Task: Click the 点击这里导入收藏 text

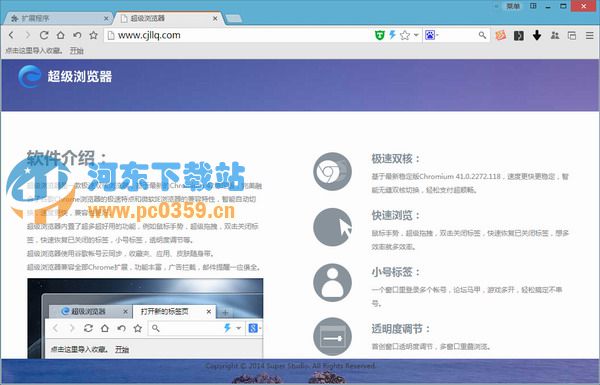Action: 33,51
